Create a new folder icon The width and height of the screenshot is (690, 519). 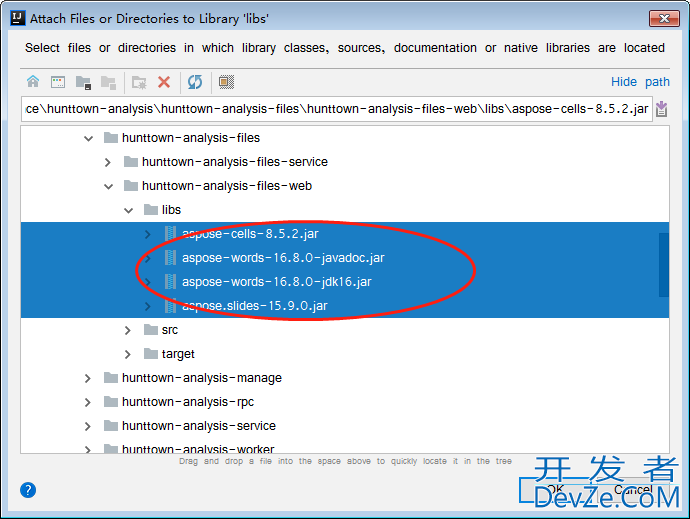139,82
